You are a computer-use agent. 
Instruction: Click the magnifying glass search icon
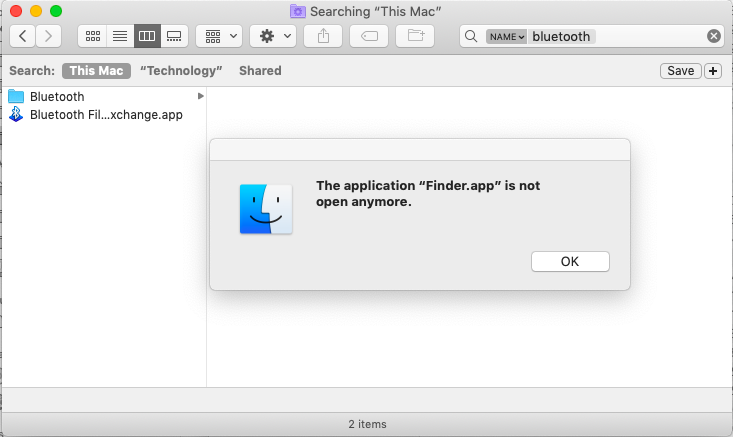(471, 36)
